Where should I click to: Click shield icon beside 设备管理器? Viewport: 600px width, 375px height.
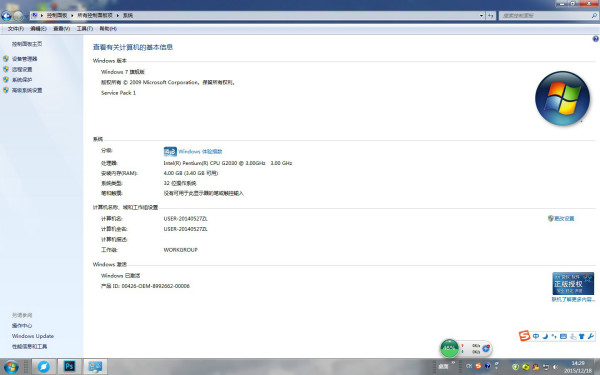pyautogui.click(x=6, y=59)
